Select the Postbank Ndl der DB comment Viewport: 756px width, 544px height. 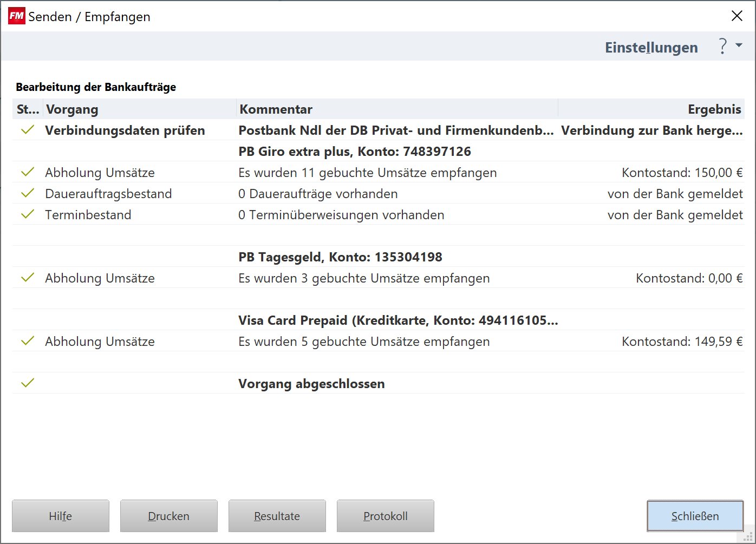tap(396, 130)
